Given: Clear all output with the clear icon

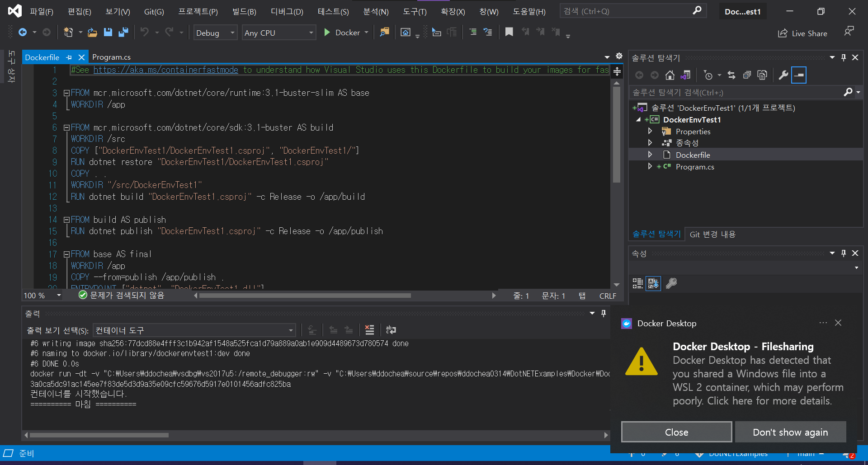Looking at the screenshot, I should coord(369,330).
